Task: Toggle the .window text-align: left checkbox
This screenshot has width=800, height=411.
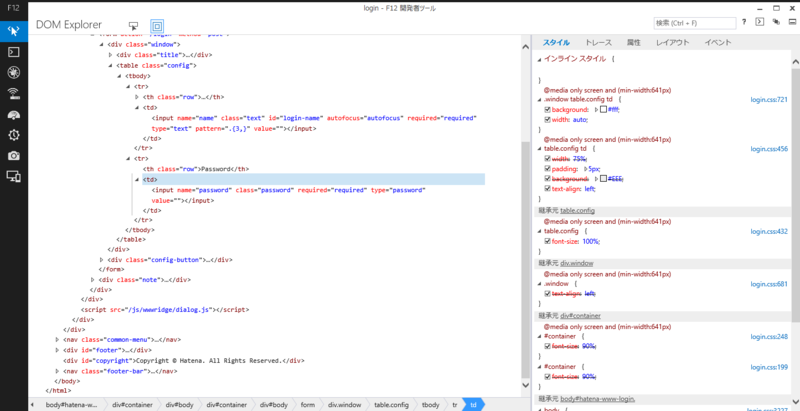Action: tap(547, 294)
